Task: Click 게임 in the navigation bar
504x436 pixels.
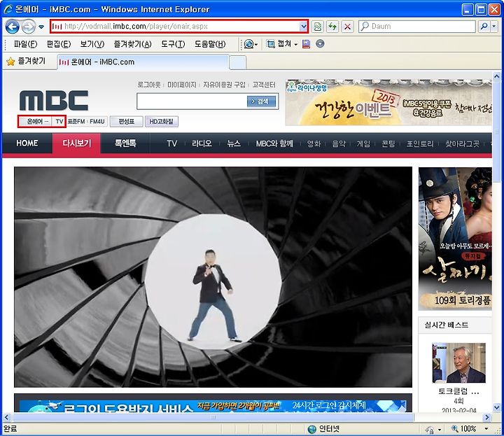Action: tap(363, 143)
